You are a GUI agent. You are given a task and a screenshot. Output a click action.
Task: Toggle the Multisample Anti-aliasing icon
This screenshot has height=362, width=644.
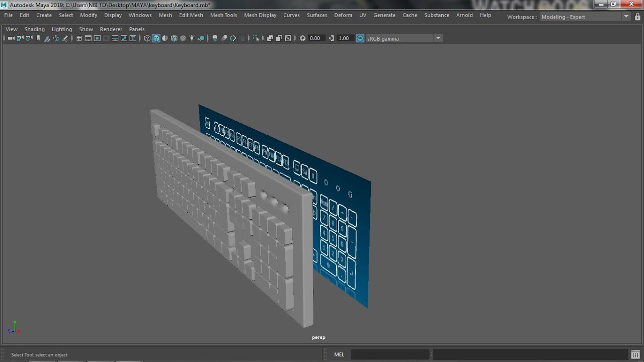pyautogui.click(x=233, y=38)
